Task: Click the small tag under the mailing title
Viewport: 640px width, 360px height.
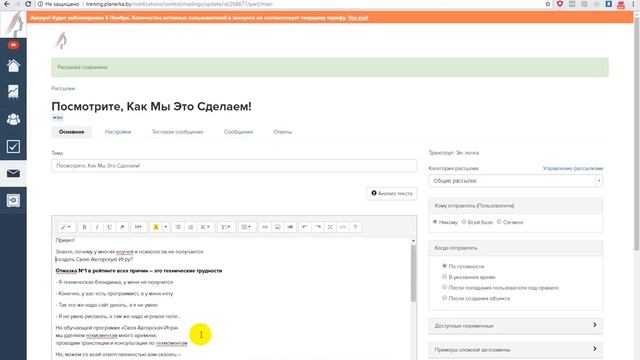Action: coord(58,118)
